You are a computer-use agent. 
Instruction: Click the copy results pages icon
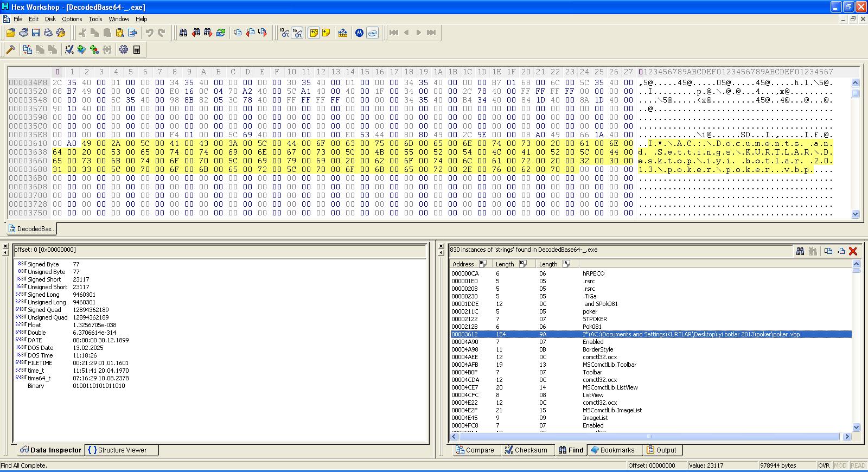point(828,251)
